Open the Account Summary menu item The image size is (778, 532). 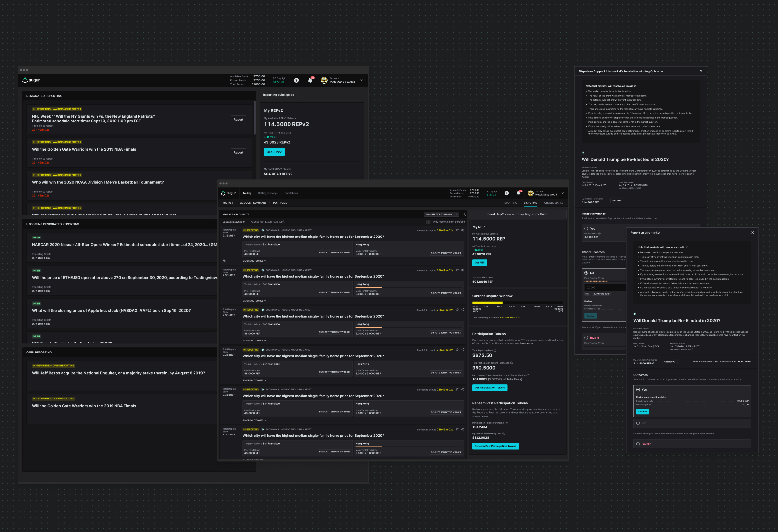253,203
